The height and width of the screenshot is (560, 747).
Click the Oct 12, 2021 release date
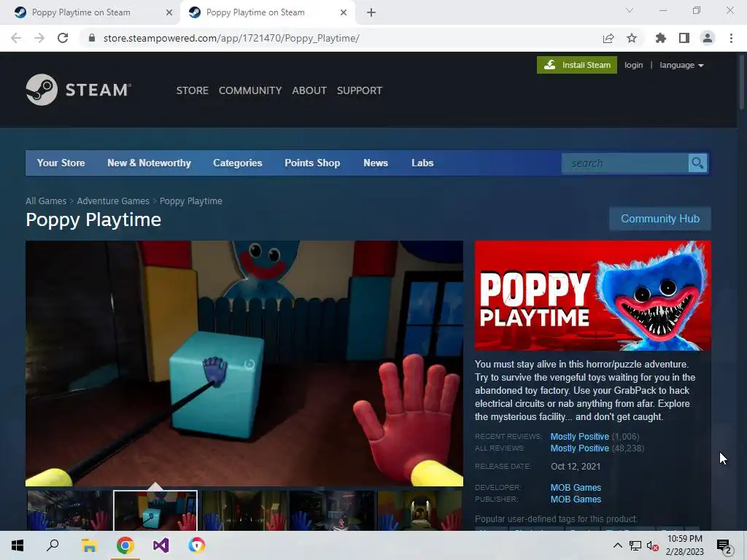point(576,467)
